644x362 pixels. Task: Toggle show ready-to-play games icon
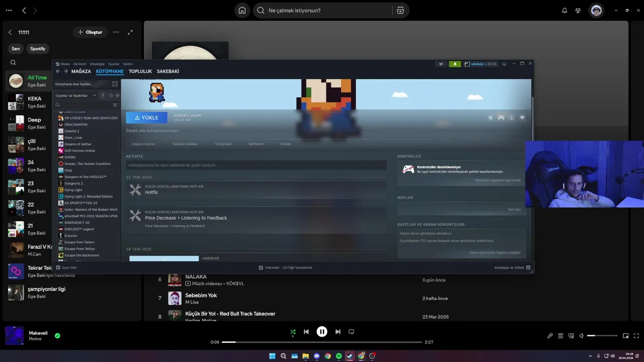coord(117,96)
